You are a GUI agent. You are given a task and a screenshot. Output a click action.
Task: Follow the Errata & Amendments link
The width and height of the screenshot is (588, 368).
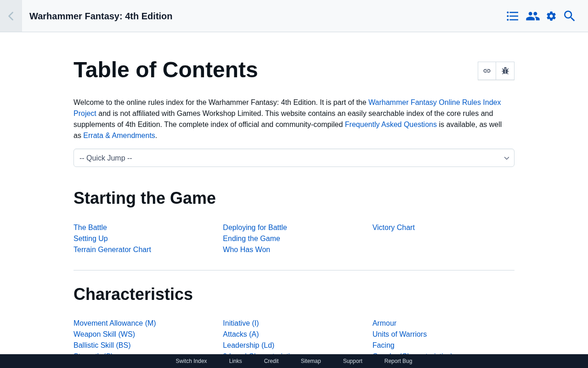119,136
